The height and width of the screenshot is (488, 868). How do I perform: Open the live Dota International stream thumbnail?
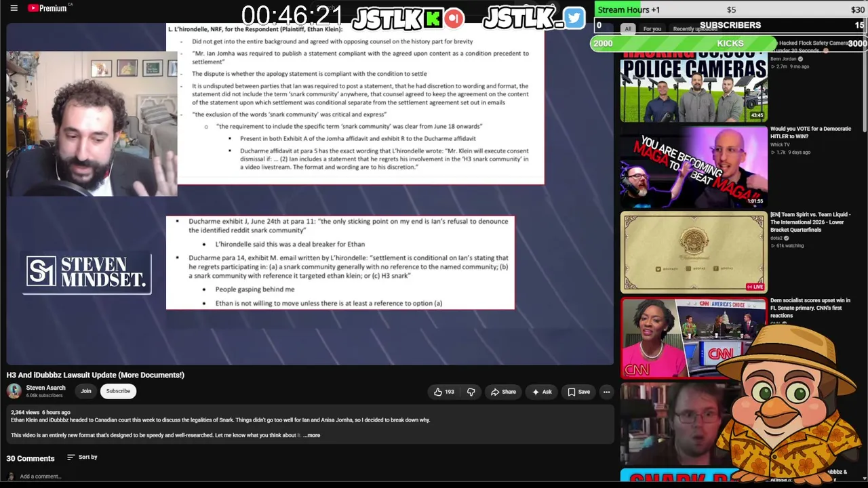694,253
